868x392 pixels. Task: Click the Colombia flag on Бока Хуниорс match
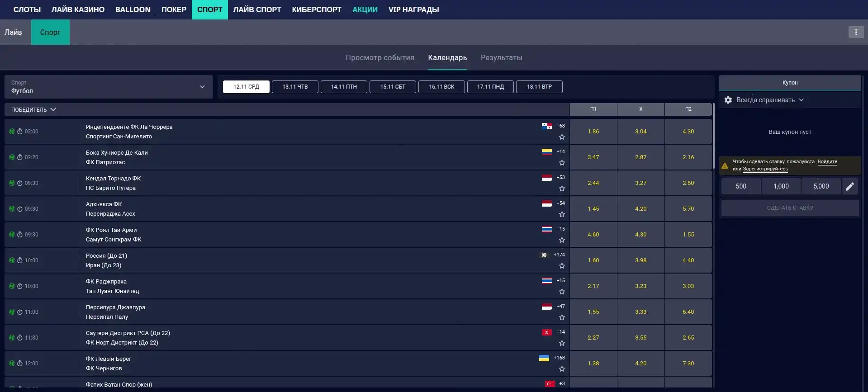546,152
